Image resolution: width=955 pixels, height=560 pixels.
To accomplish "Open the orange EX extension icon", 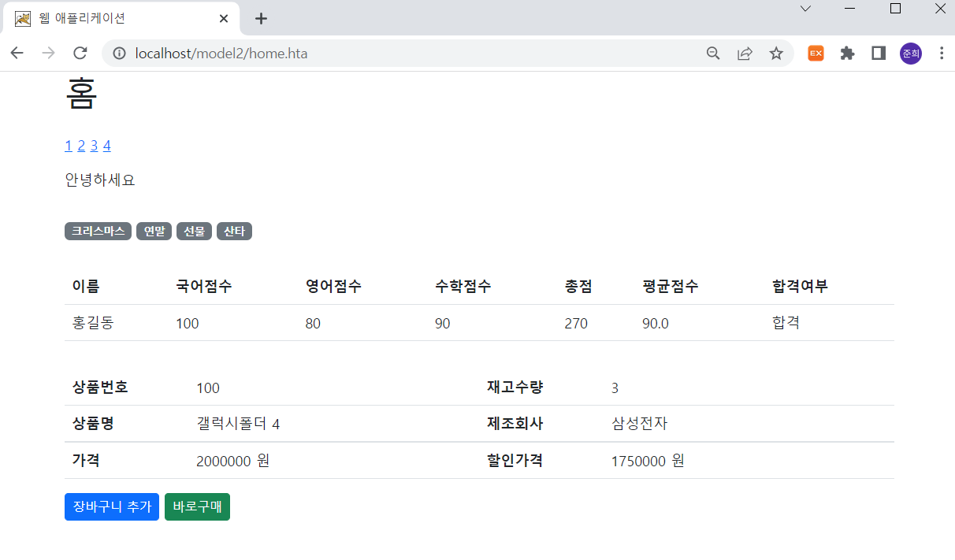I will (816, 54).
